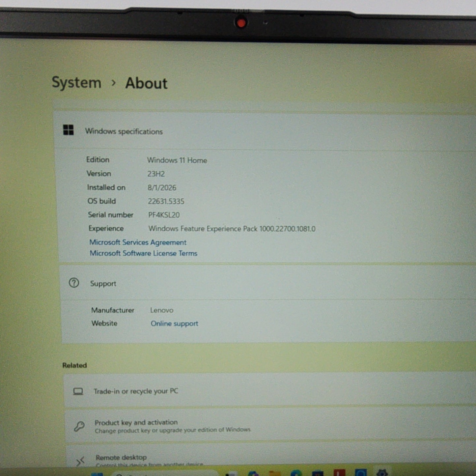Image resolution: width=476 pixels, height=476 pixels.
Task: Select the 'Windows 11 Home' edition value
Action: click(x=177, y=160)
